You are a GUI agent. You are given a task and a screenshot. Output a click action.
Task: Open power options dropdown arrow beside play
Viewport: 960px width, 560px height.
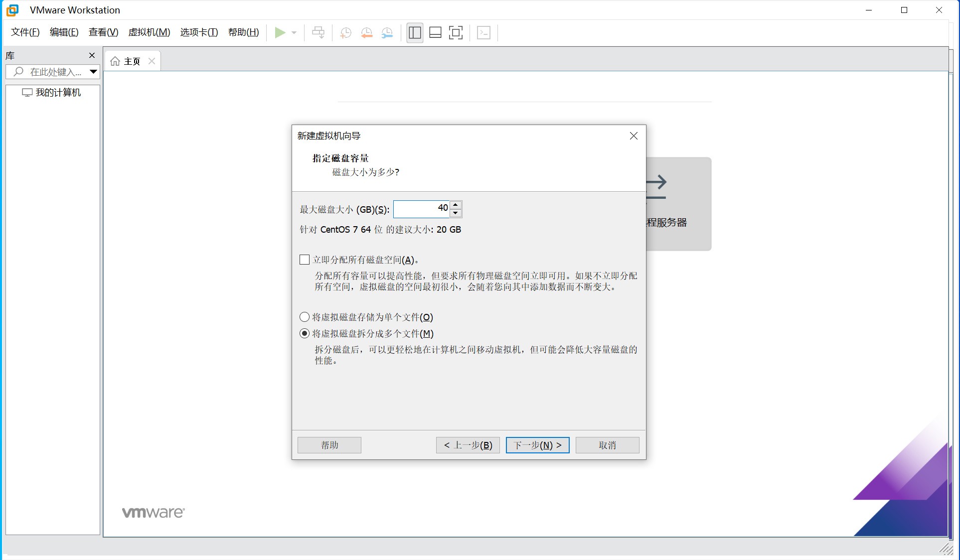[294, 33]
